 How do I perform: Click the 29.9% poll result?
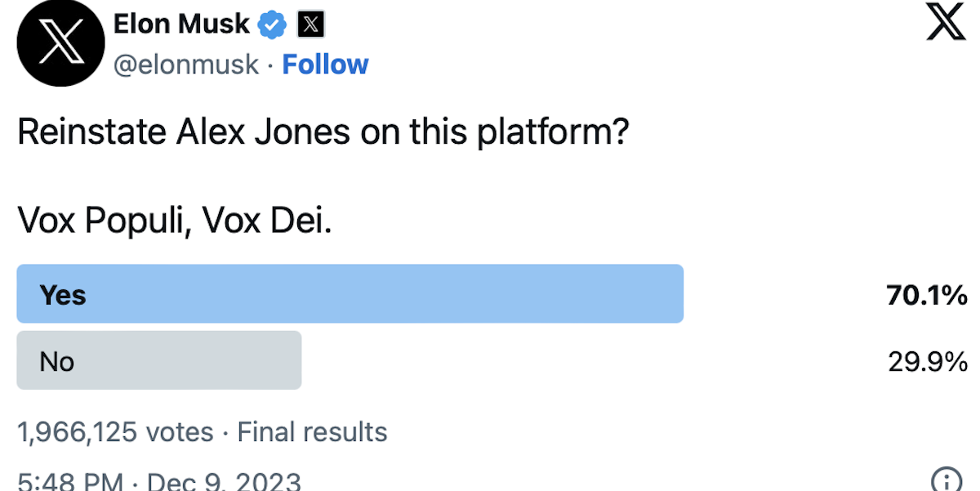tap(928, 361)
